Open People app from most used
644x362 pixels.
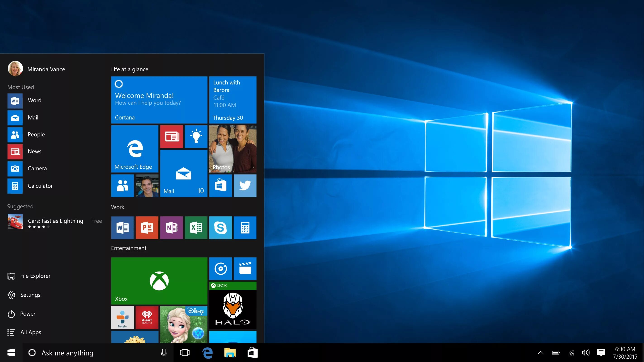pos(35,134)
